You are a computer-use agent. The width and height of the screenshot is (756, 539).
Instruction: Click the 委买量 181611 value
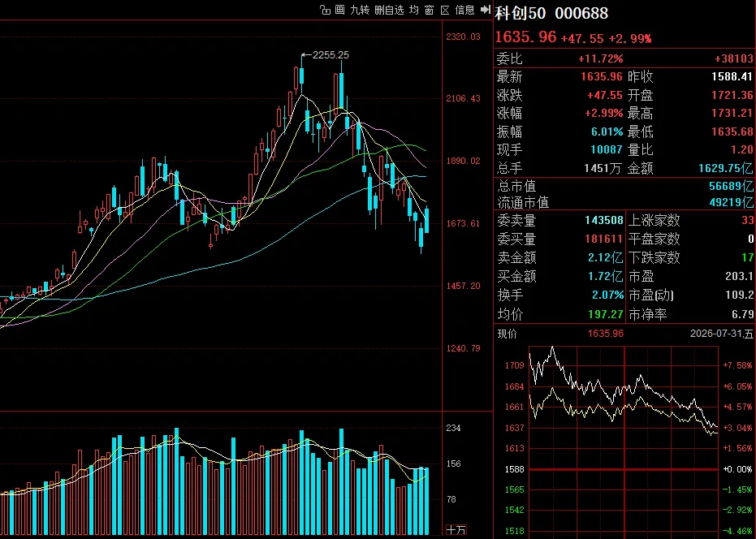point(603,239)
